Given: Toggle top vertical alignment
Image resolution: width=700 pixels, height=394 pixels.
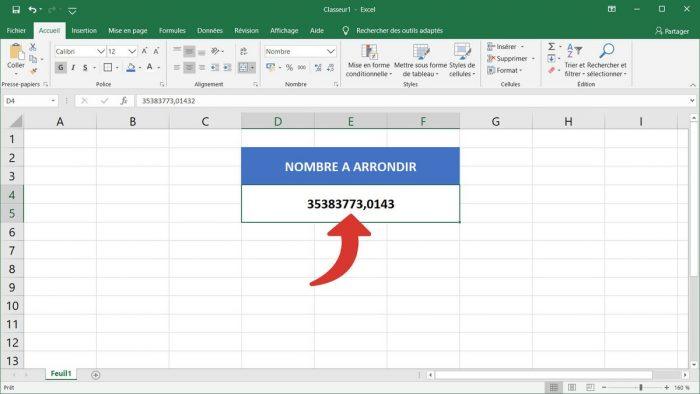Looking at the screenshot, I should tap(177, 50).
